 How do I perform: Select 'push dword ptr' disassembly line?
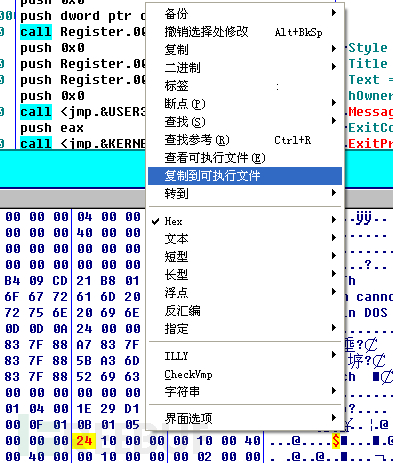coord(83,16)
